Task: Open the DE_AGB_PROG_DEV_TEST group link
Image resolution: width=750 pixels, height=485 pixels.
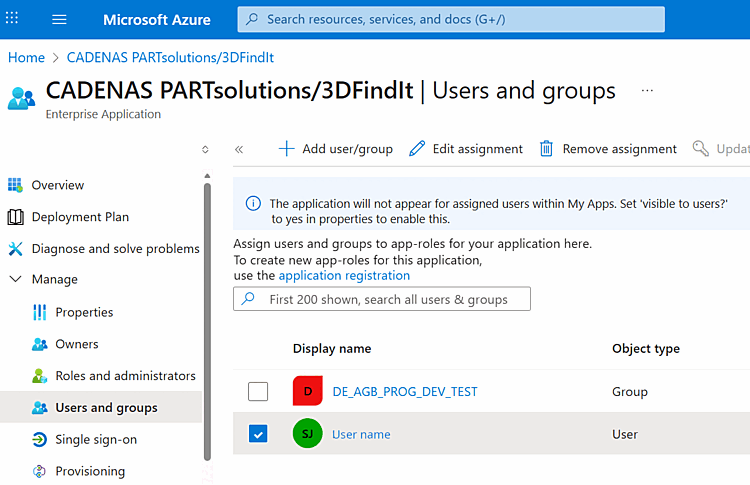Action: 405,392
